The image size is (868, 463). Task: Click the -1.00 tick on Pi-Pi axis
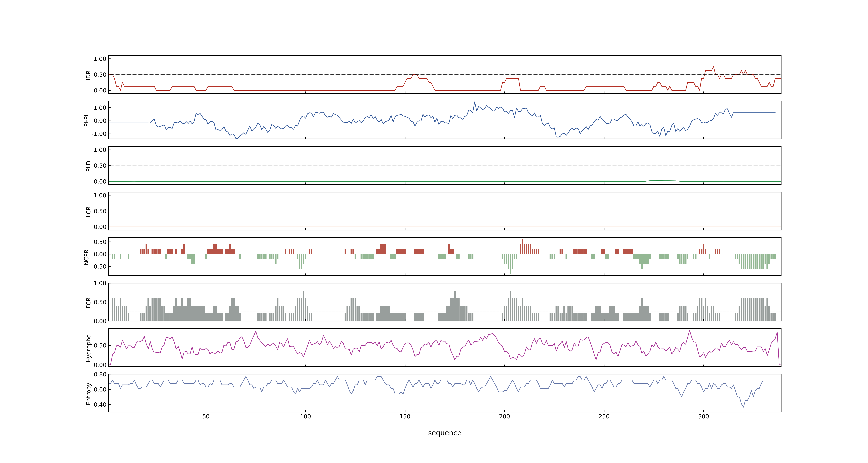tap(99, 134)
